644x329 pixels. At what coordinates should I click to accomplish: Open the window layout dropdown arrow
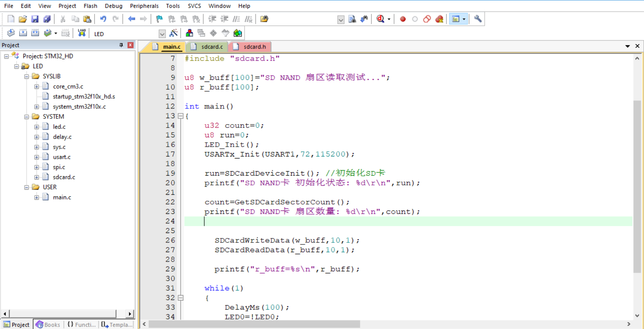464,19
